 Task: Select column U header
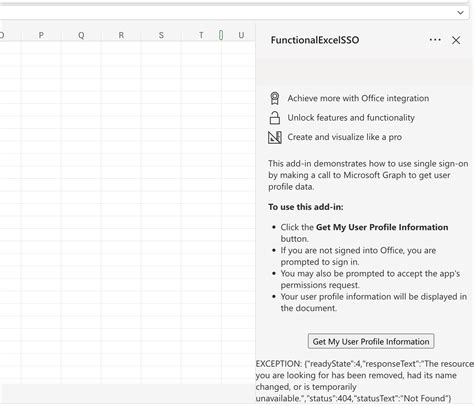pos(241,35)
